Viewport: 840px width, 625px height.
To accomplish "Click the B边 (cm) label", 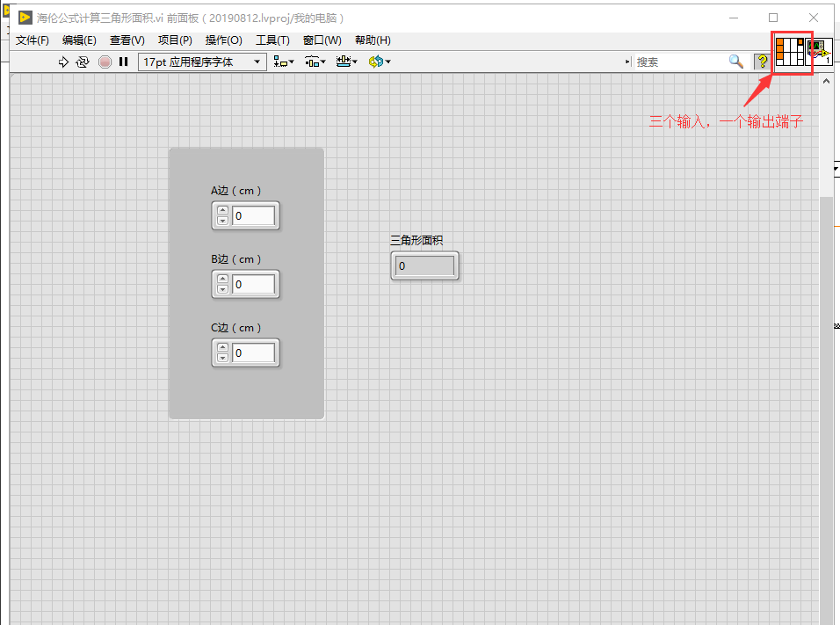I will tap(235, 259).
